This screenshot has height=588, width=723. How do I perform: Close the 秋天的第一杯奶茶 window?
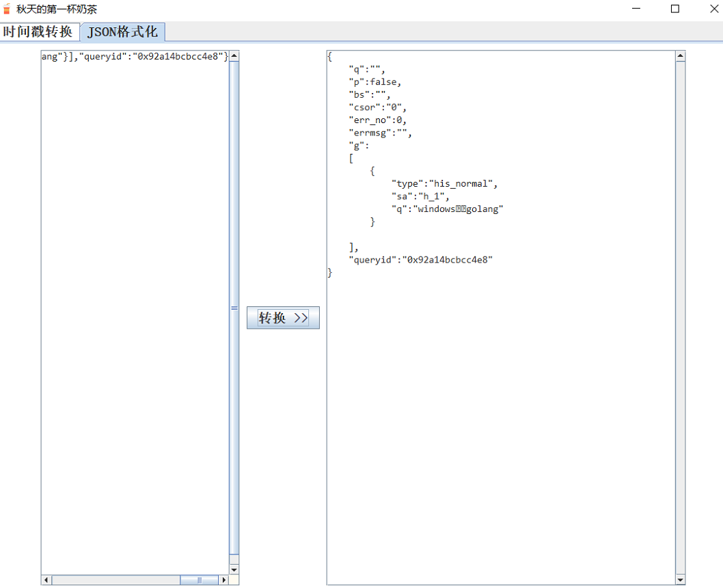pyautogui.click(x=714, y=9)
